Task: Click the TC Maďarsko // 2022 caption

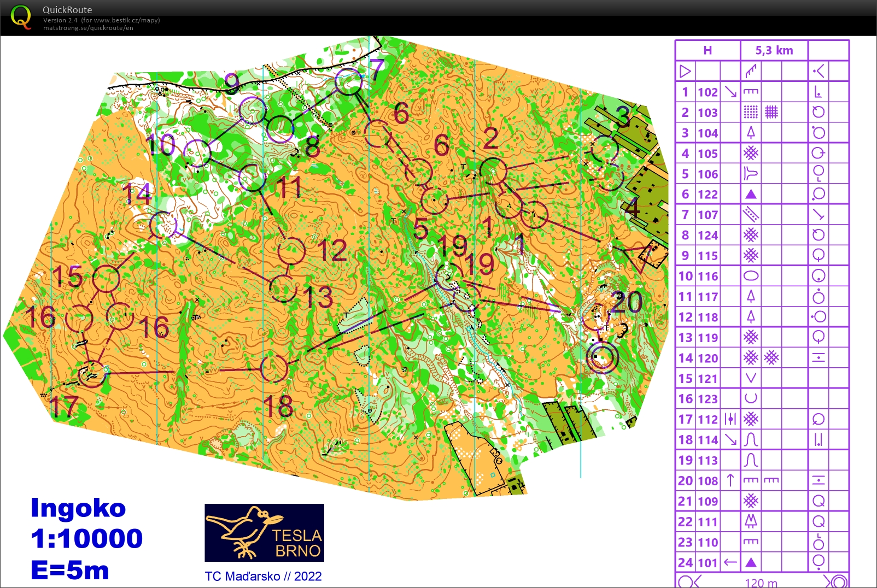Action: [263, 576]
